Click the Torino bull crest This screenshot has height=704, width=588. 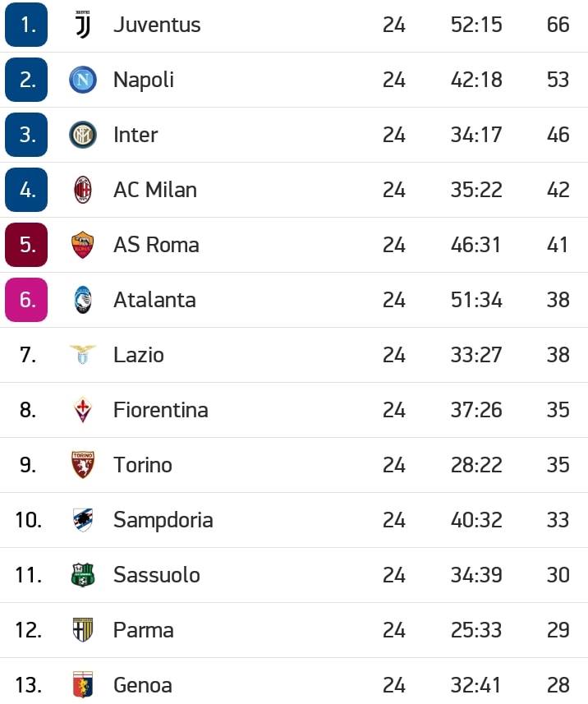(83, 465)
